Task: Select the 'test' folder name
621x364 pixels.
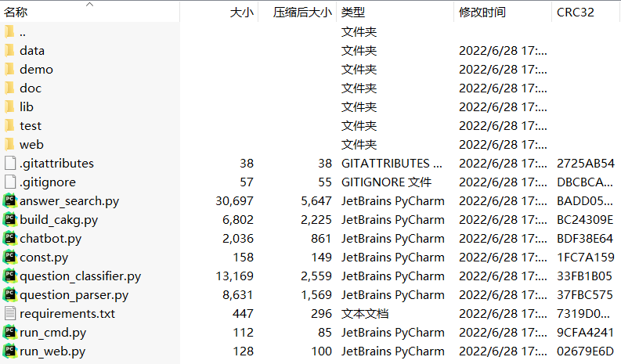Action: 31,125
